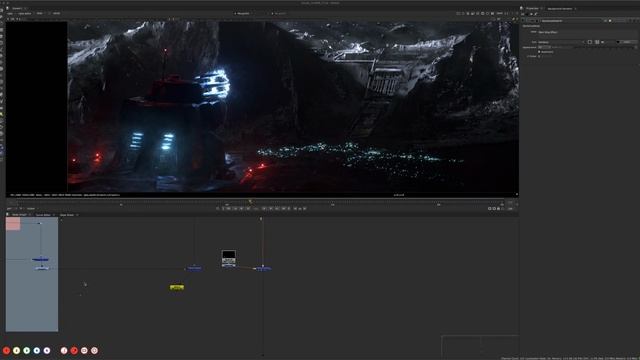Click the blue circle button at bottom left
This screenshot has width=640, height=360.
37,351
